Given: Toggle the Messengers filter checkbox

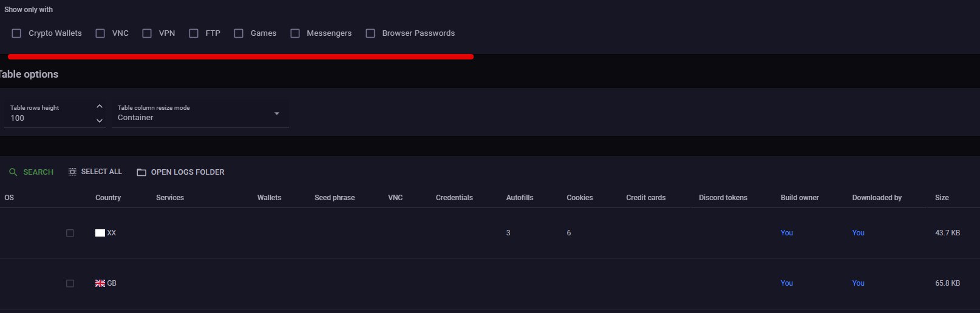Looking at the screenshot, I should pyautogui.click(x=295, y=33).
